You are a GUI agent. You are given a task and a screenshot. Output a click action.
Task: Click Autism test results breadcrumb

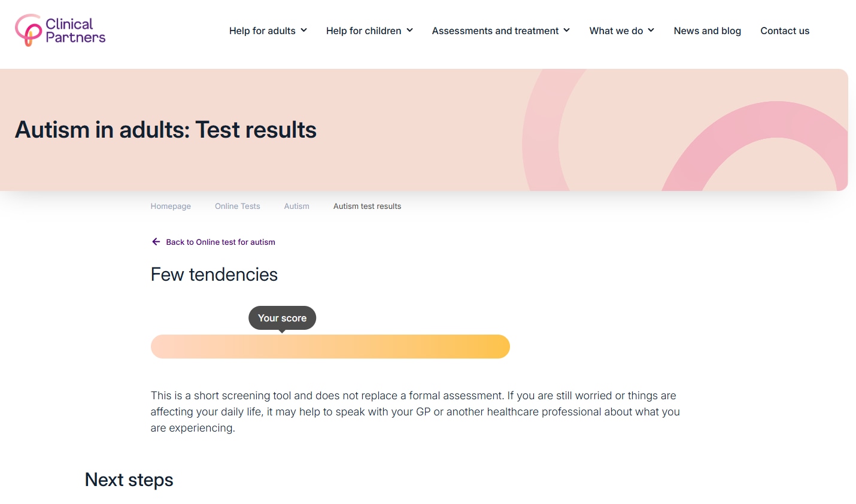(367, 207)
